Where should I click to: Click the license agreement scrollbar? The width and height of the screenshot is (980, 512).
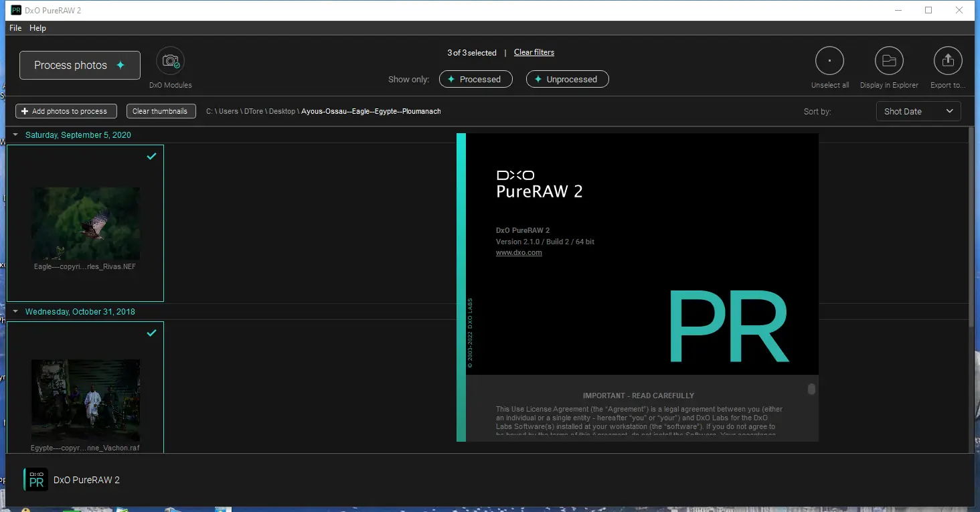click(811, 389)
